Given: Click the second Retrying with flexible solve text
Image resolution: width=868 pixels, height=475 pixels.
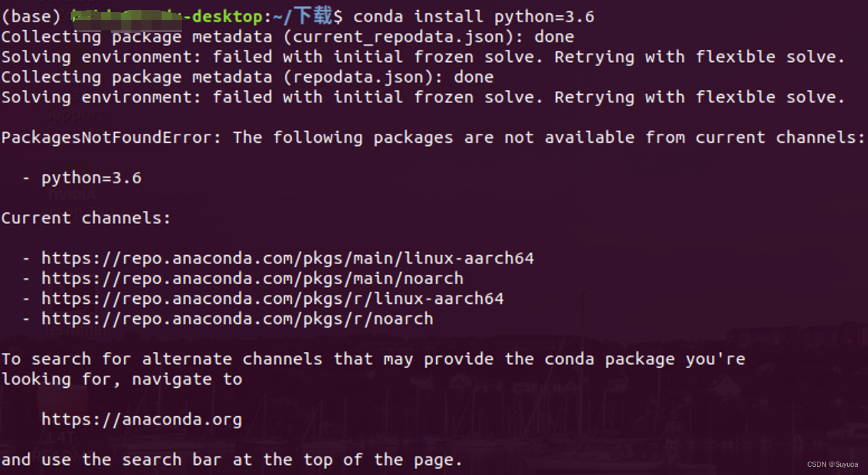Looking at the screenshot, I should pyautogui.click(x=699, y=97).
